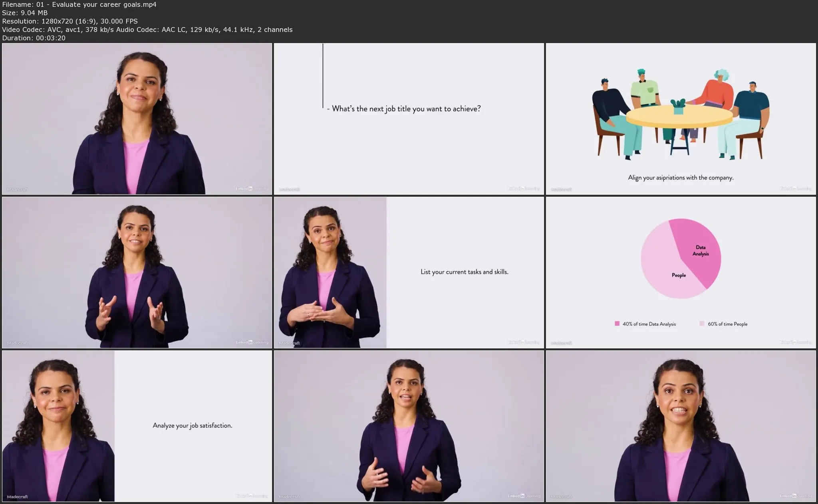Open the 'next job title' question thumbnail

409,119
